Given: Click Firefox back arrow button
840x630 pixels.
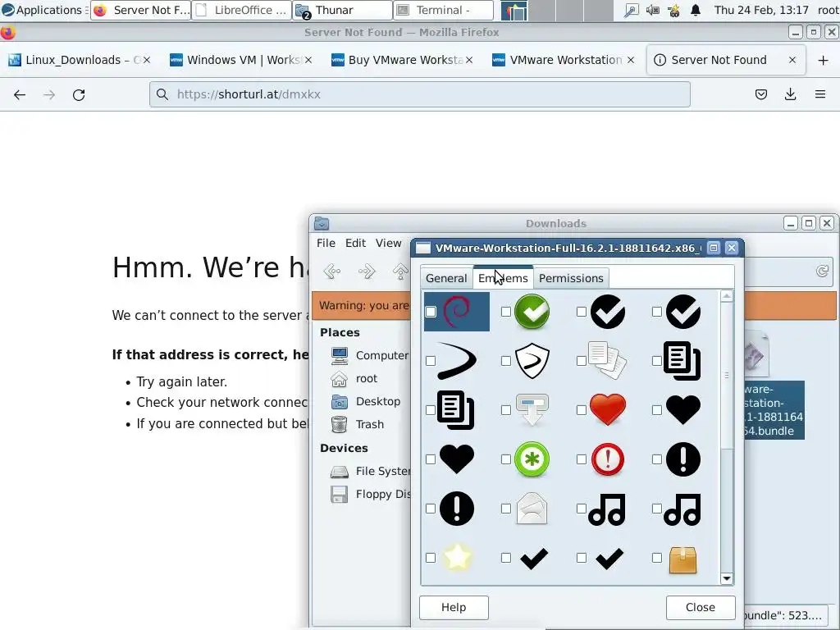Looking at the screenshot, I should [20, 95].
